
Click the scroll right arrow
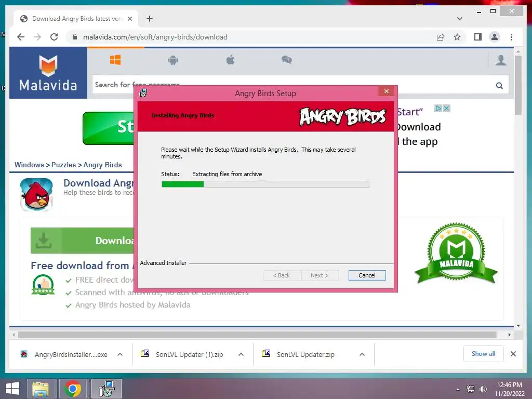pyautogui.click(x=509, y=335)
